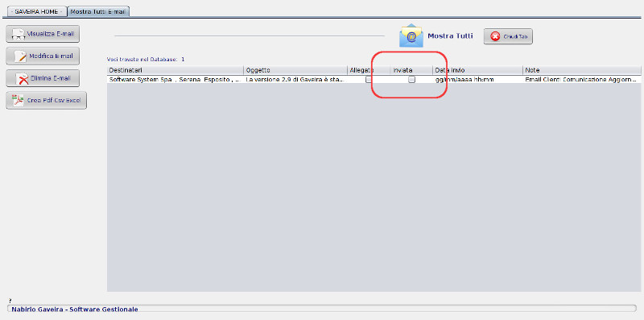Select the Mostra Tutti E-mail tab
644x320 pixels.
(x=97, y=11)
